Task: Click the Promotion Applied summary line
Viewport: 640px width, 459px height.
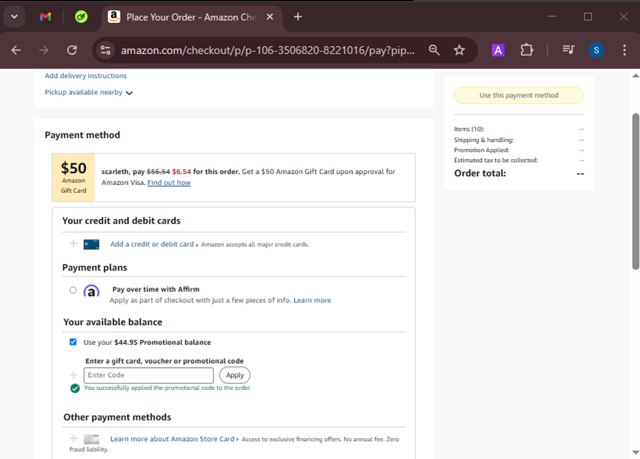Action: [519, 150]
